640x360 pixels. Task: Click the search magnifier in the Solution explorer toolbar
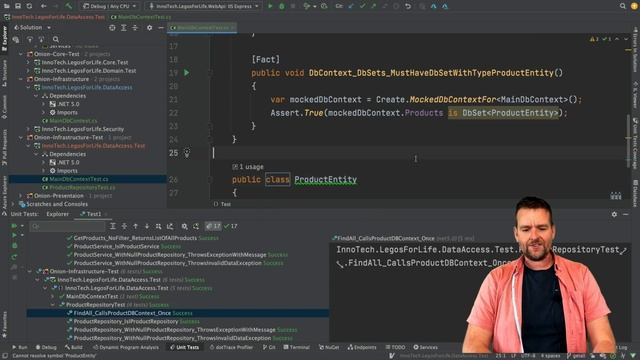tap(56, 39)
